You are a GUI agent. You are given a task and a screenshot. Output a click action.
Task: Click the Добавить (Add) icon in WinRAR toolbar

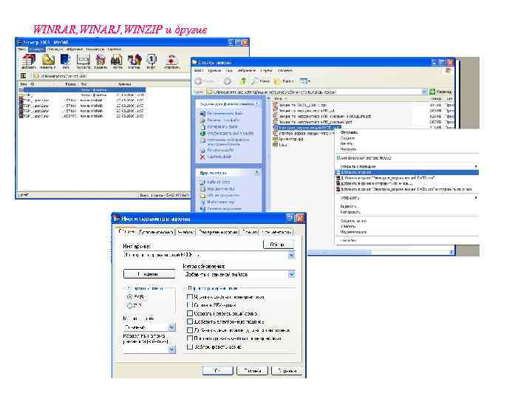(x=29, y=60)
